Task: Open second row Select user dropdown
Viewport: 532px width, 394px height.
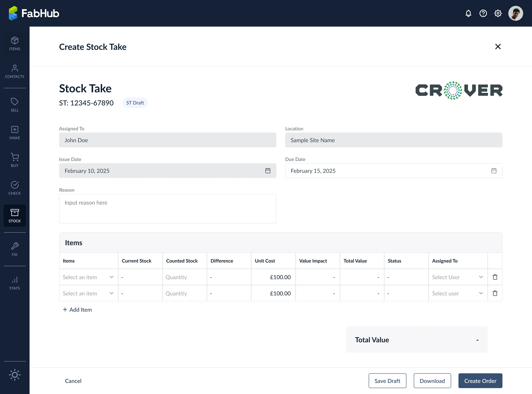Action: point(458,293)
